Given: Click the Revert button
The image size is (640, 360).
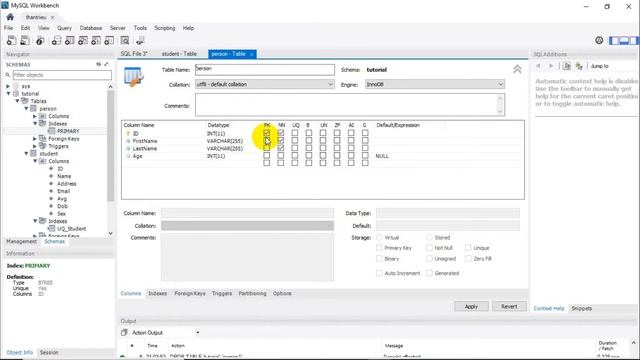Looking at the screenshot, I should [509, 307].
